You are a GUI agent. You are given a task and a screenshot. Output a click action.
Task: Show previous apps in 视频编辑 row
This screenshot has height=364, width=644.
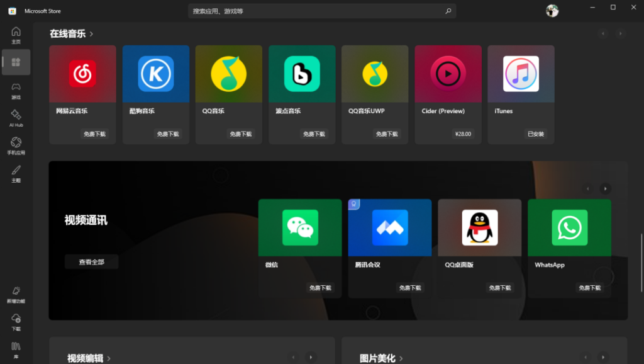pos(293,357)
